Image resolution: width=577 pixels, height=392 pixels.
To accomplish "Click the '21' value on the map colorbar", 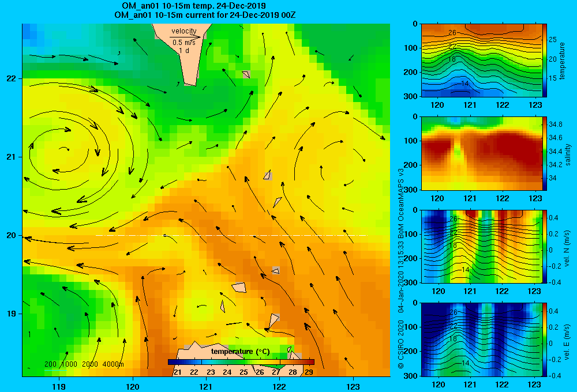I will [177, 372].
